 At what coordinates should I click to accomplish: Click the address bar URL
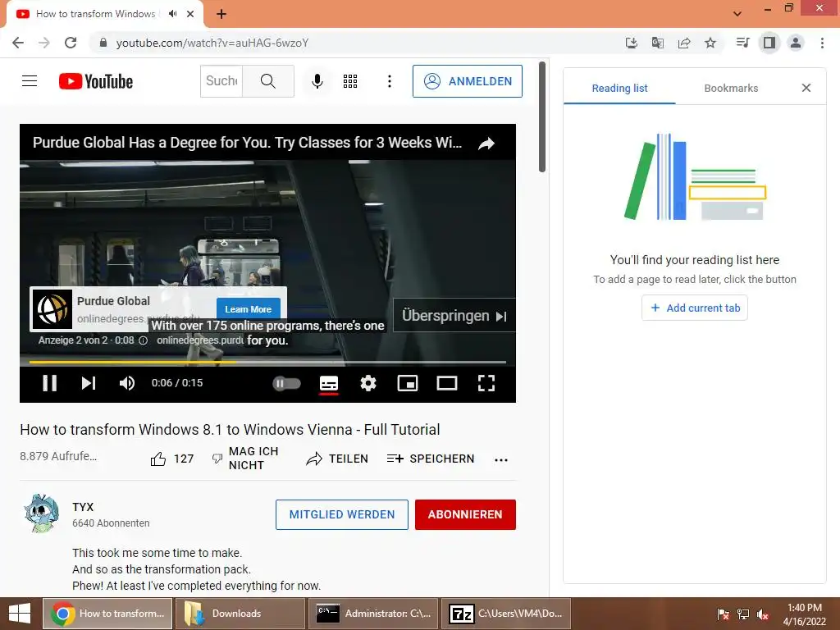point(212,43)
